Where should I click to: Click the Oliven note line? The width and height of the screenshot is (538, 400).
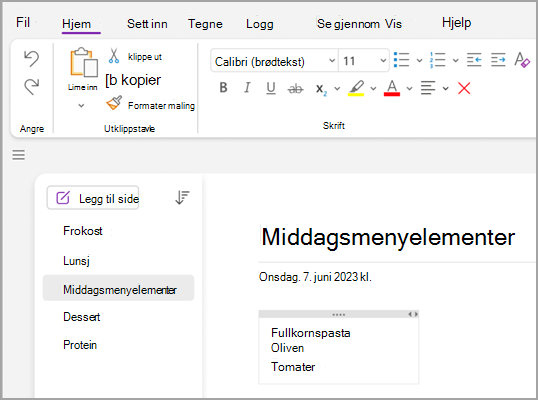coord(288,348)
